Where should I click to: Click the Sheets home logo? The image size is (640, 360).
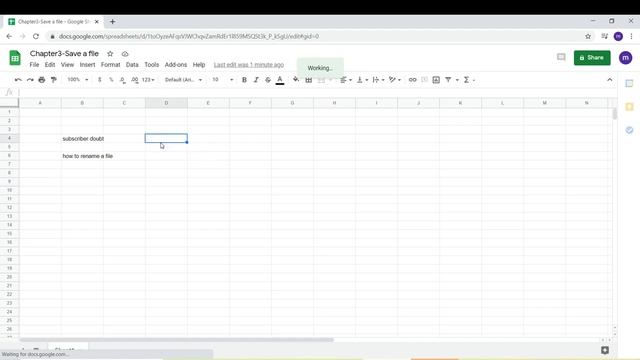15,58
